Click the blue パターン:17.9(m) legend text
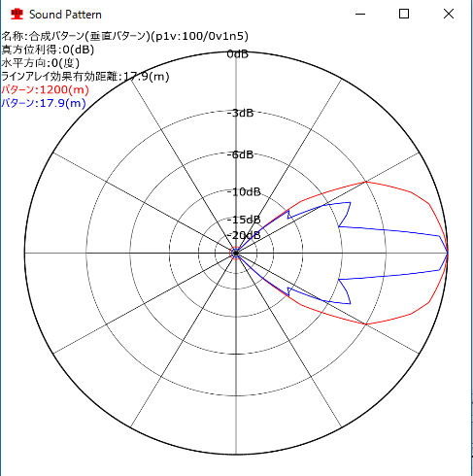Viewport: 473px width, 476px height. pos(44,103)
